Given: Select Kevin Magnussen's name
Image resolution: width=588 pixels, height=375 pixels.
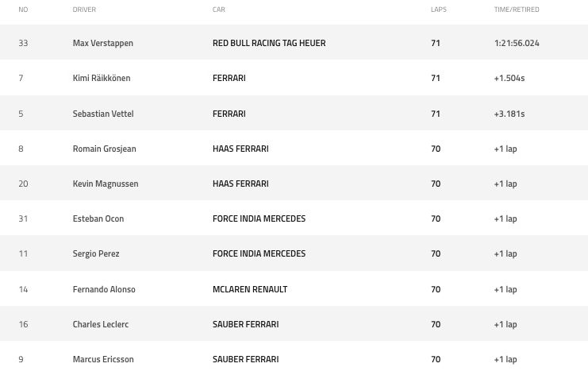Looking at the screenshot, I should [x=105, y=184].
